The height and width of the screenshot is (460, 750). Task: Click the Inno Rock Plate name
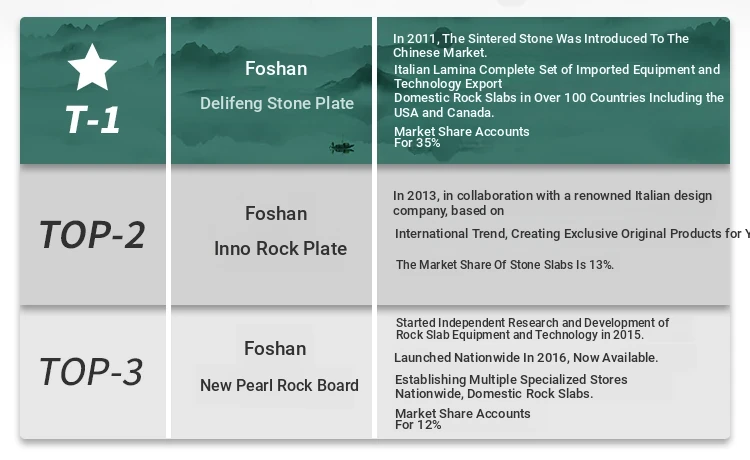tap(280, 248)
